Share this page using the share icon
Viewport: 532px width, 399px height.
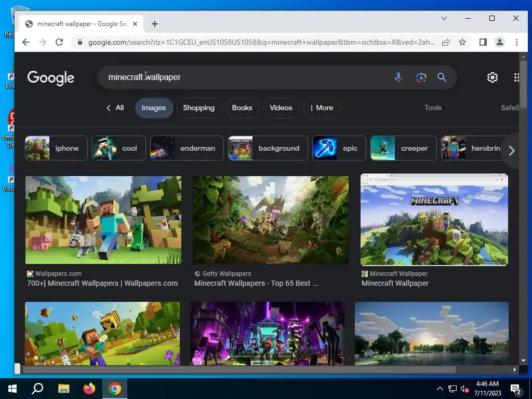[x=445, y=42]
